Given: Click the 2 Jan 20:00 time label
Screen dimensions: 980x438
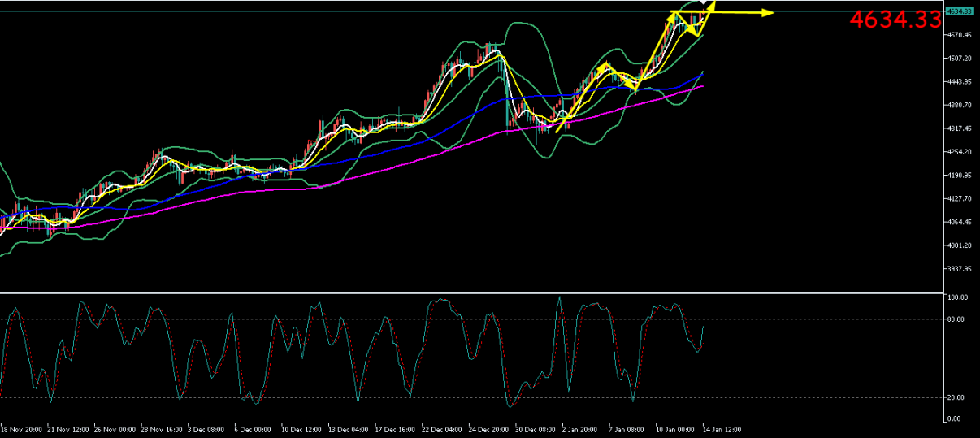Looking at the screenshot, I should point(582,429).
